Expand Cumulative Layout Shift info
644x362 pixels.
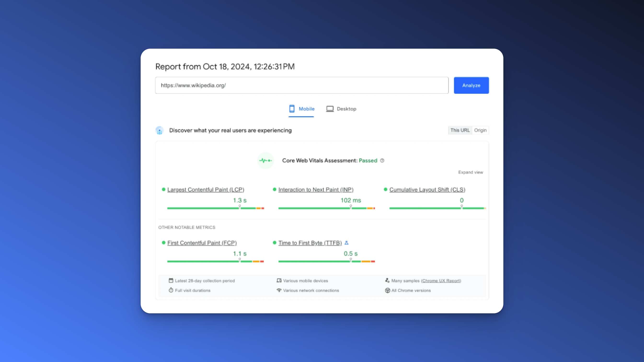pos(427,189)
